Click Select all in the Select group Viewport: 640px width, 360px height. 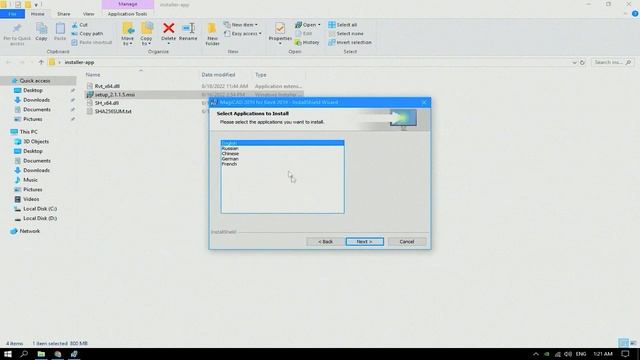pos(343,25)
